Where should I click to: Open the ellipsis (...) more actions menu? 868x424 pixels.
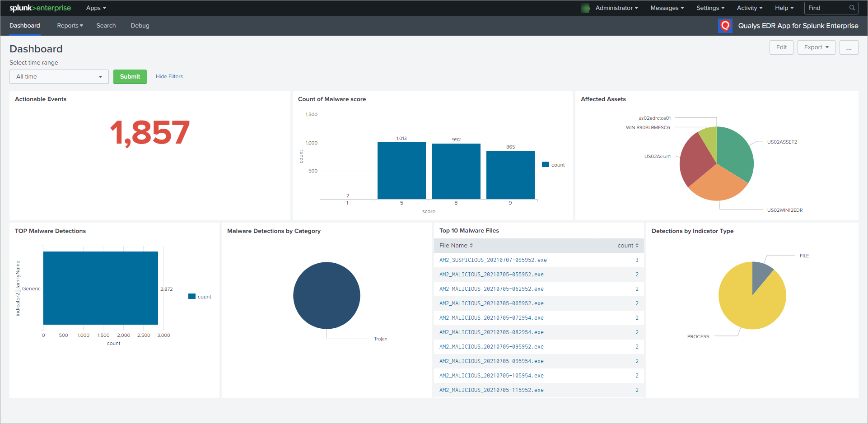coord(849,47)
